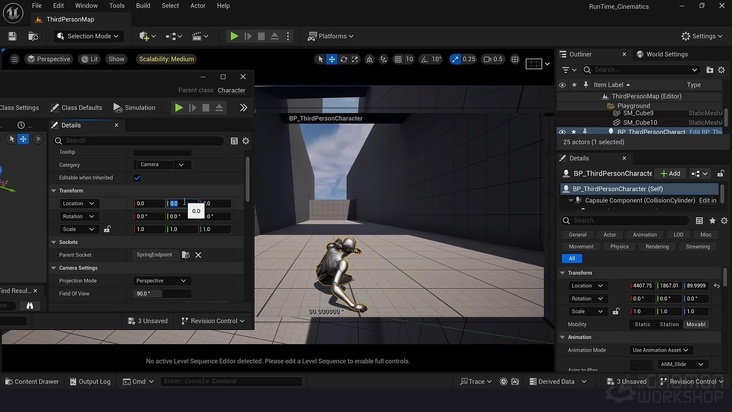Click the green Play button in main toolbar
Image resolution: width=732 pixels, height=412 pixels.
[x=234, y=36]
